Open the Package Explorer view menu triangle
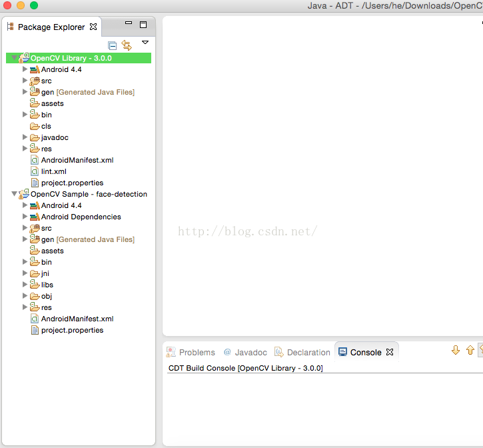The width and height of the screenshot is (483, 448). pos(145,43)
